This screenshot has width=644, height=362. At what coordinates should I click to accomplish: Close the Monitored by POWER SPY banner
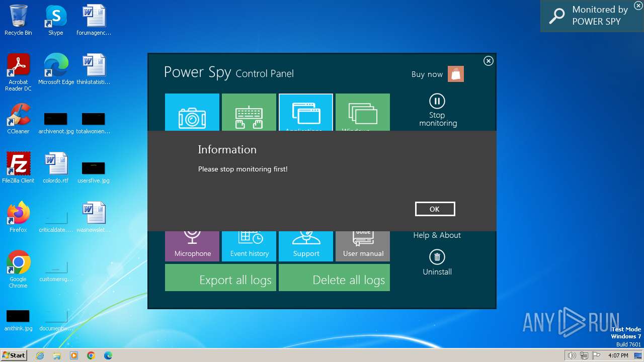pos(638,6)
